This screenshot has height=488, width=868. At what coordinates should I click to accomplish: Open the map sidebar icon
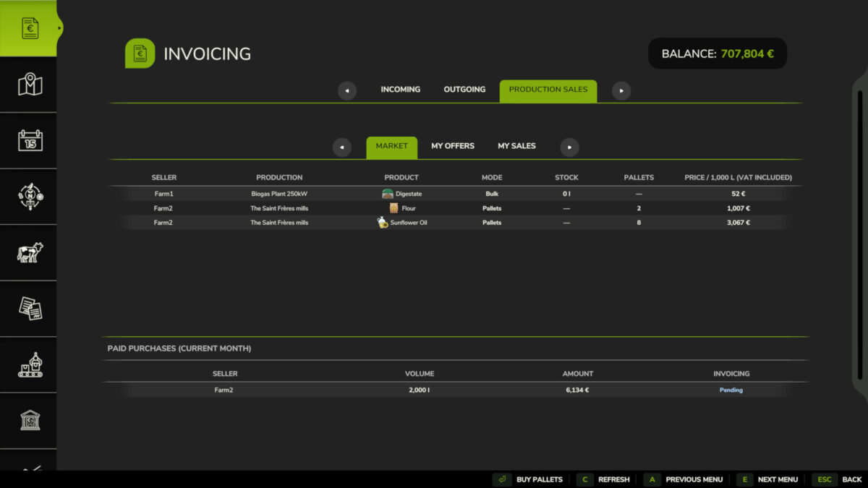pos(30,85)
